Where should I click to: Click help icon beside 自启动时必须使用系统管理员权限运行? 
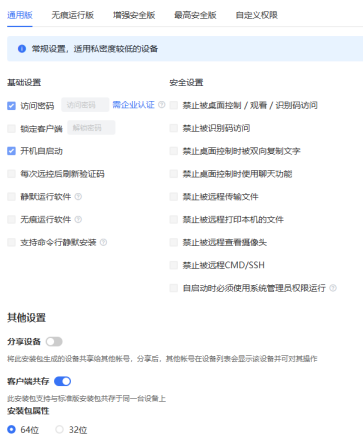333,288
